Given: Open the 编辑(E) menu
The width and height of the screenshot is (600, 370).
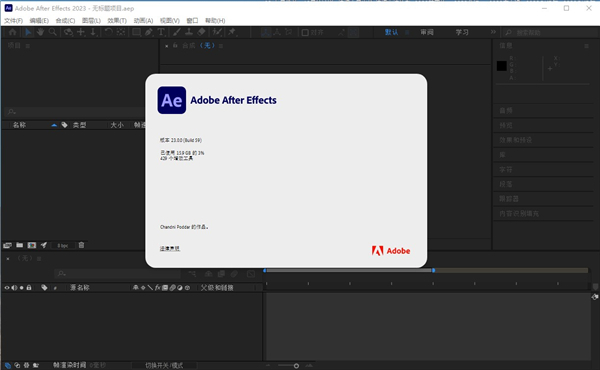Looking at the screenshot, I should 39,21.
